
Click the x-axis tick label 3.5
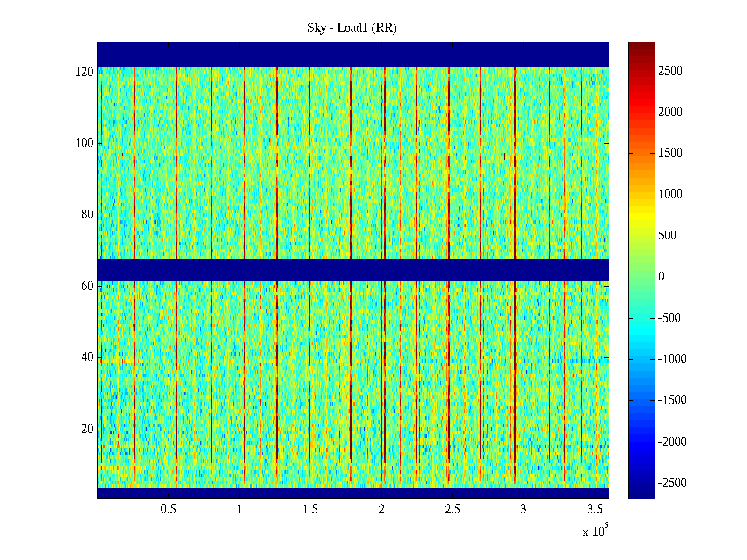[594, 510]
